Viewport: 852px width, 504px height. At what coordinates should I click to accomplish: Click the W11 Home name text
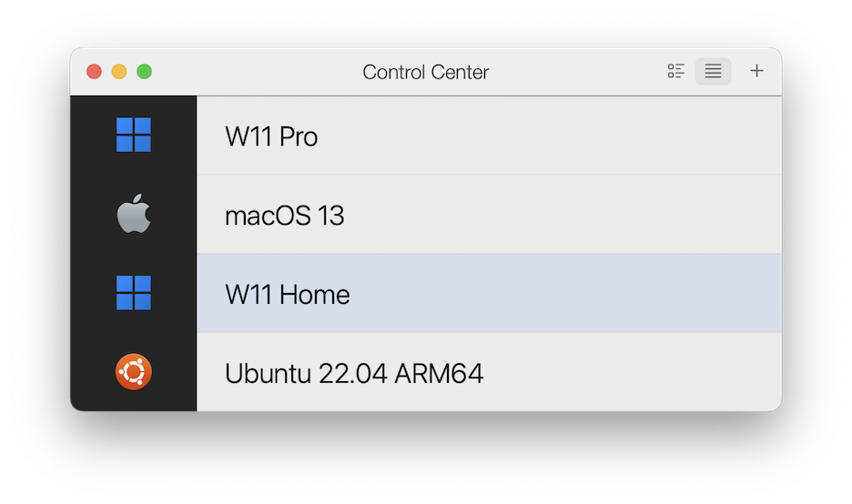coord(287,295)
